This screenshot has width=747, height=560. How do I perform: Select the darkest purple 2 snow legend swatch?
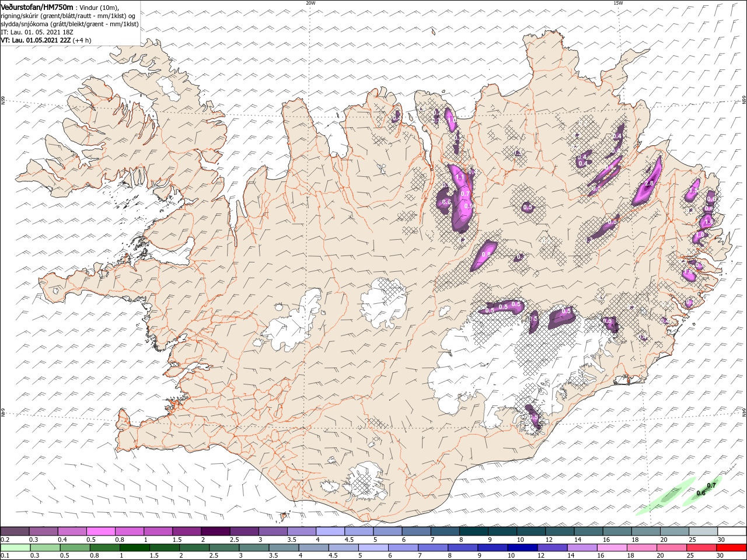tap(215, 531)
